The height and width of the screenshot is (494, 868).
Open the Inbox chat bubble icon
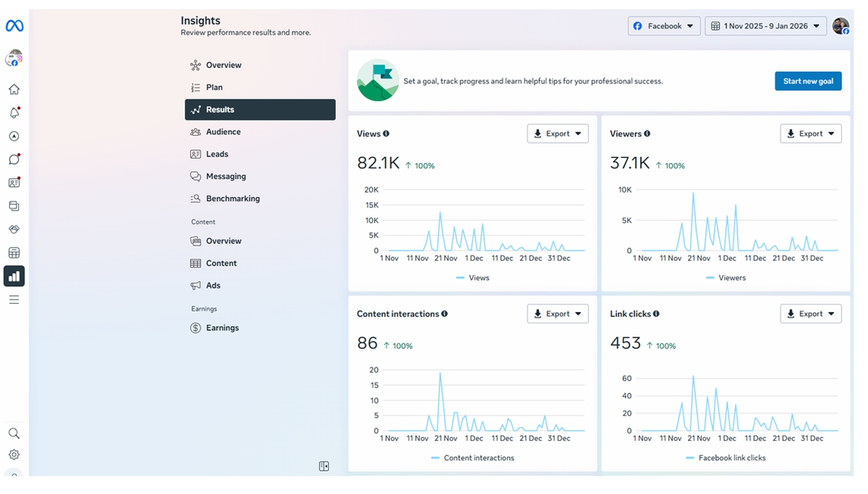pos(14,159)
